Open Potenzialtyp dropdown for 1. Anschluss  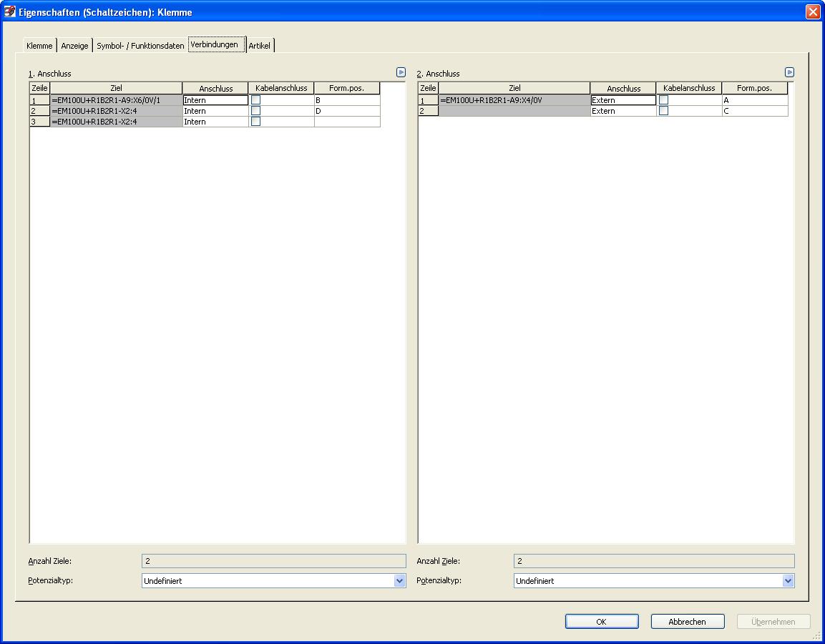399,580
